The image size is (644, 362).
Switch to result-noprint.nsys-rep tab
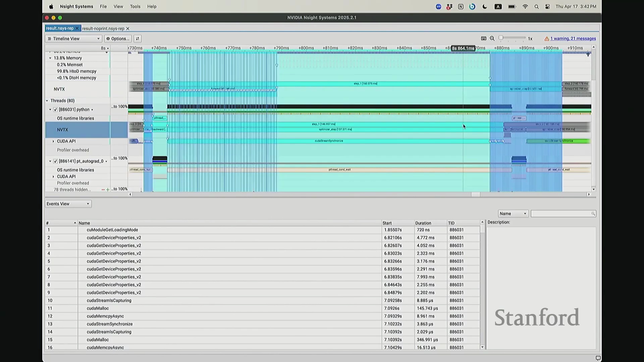(x=103, y=29)
